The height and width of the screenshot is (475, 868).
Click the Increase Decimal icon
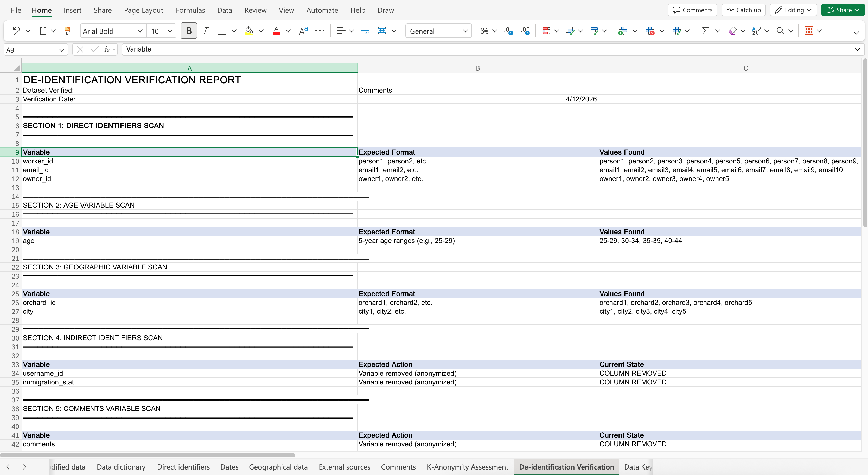point(508,31)
